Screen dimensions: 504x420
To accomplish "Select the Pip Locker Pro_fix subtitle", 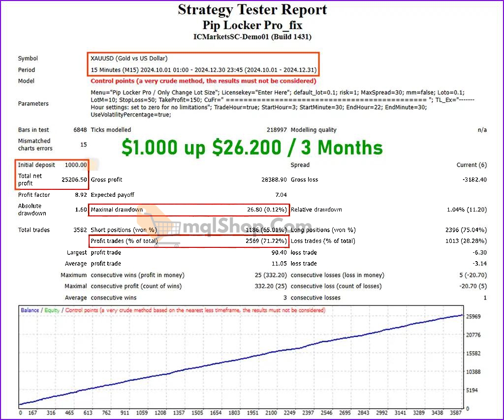I will tap(252, 24).
